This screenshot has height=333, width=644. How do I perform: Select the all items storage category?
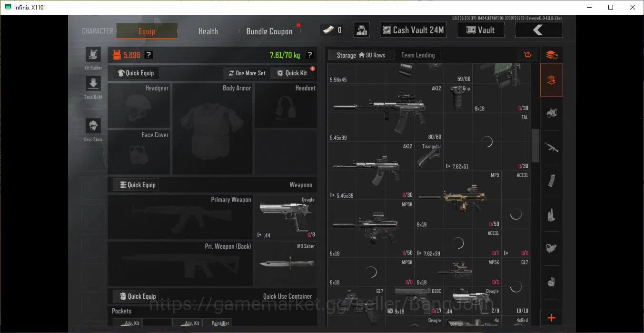click(x=552, y=80)
